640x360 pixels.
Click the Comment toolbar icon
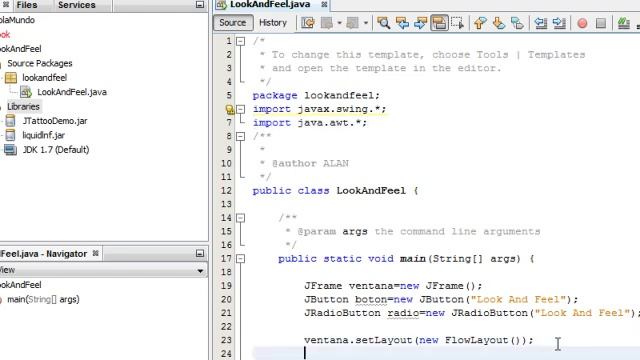pyautogui.click(x=624, y=23)
